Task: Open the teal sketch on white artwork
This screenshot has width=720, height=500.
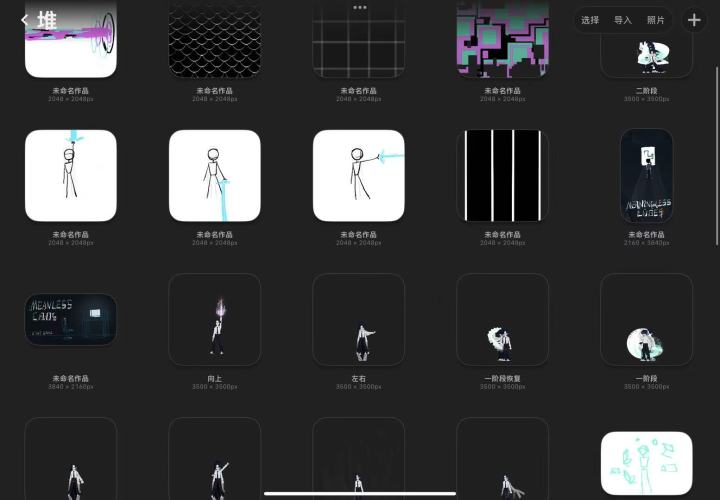Action: pyautogui.click(x=647, y=463)
